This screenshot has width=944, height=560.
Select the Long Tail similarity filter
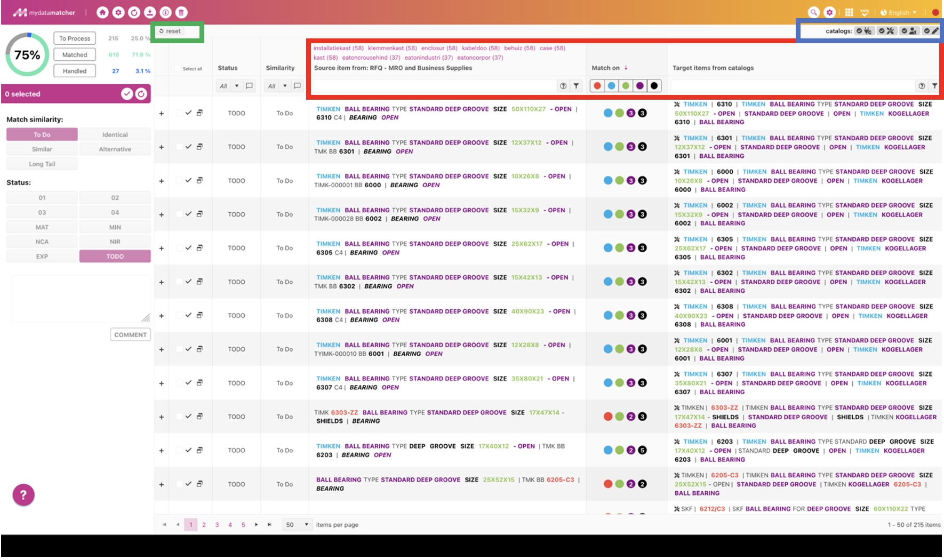tap(42, 164)
